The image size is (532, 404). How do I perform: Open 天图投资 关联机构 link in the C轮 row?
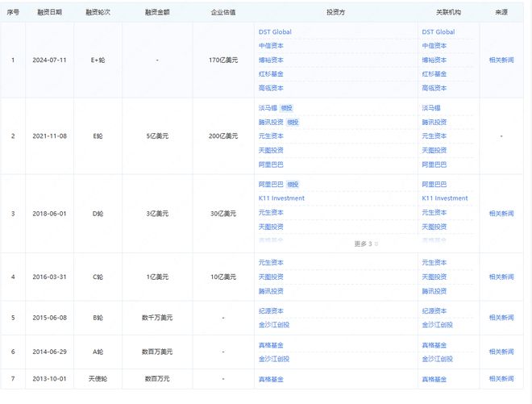[x=434, y=277]
